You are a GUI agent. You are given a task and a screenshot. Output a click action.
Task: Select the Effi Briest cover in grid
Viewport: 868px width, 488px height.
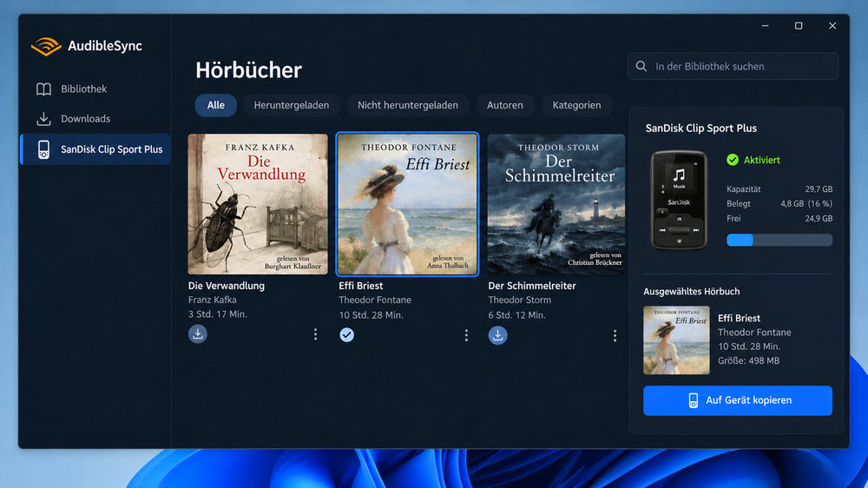[407, 204]
